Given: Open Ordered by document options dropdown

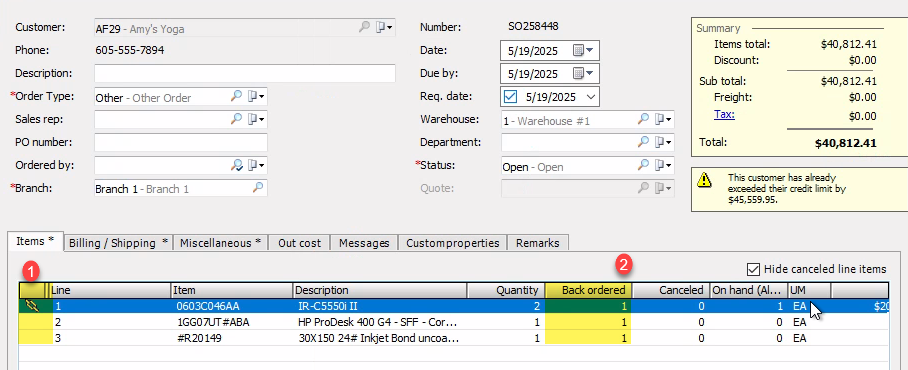Looking at the screenshot, I should pos(257,166).
